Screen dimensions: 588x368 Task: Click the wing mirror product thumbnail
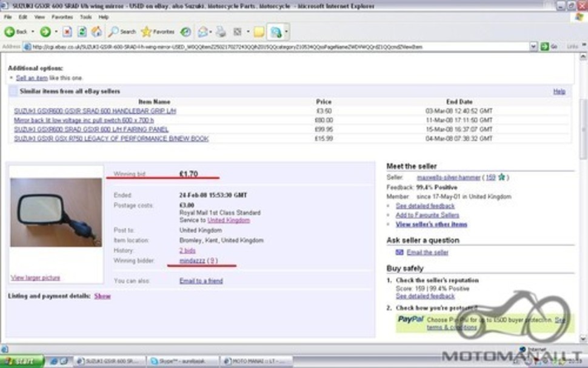pyautogui.click(x=56, y=212)
